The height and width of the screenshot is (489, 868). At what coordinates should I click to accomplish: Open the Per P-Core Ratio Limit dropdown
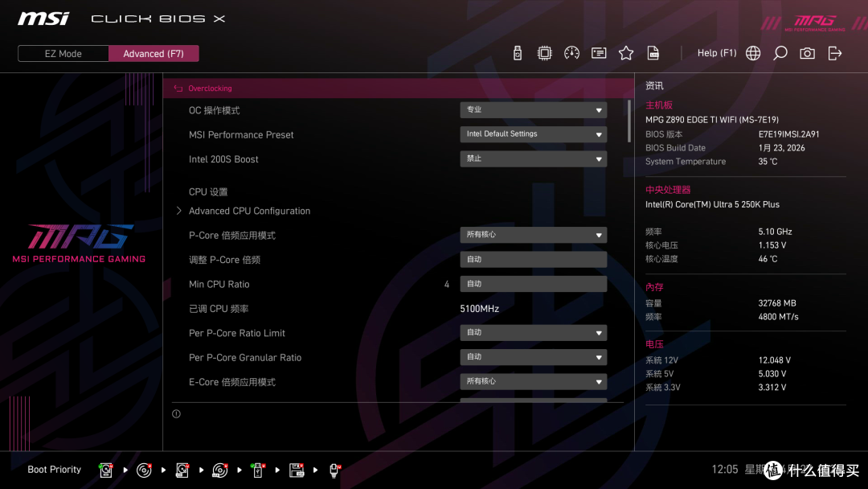click(x=533, y=332)
